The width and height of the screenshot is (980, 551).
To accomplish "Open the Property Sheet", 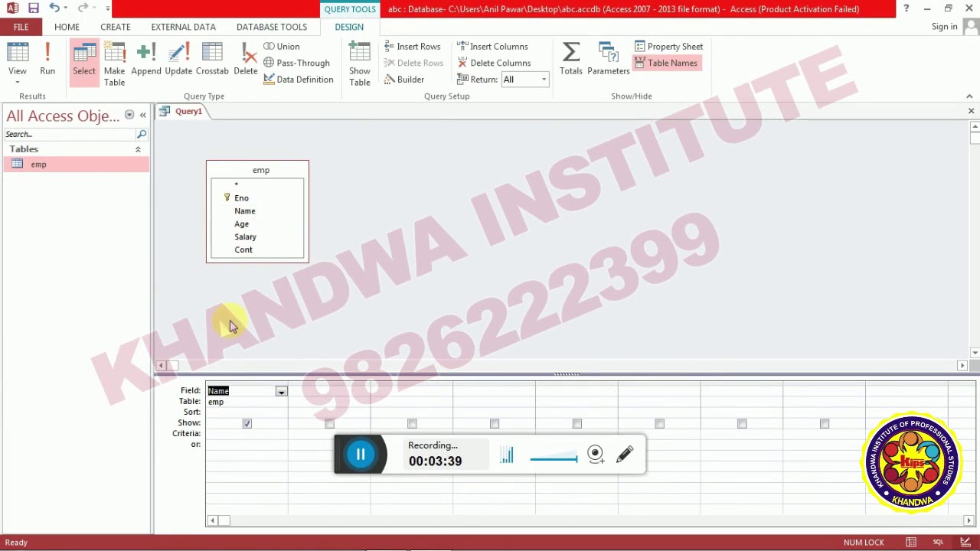I will tap(669, 47).
